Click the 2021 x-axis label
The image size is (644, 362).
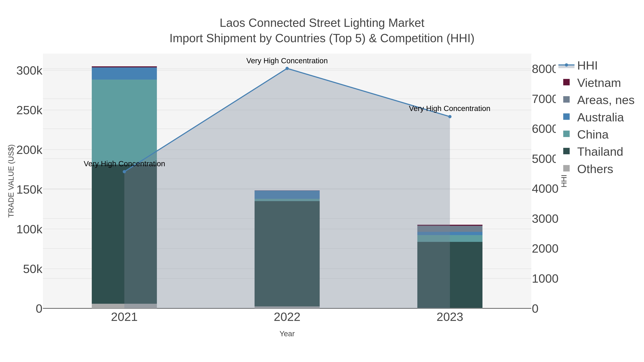(x=124, y=317)
